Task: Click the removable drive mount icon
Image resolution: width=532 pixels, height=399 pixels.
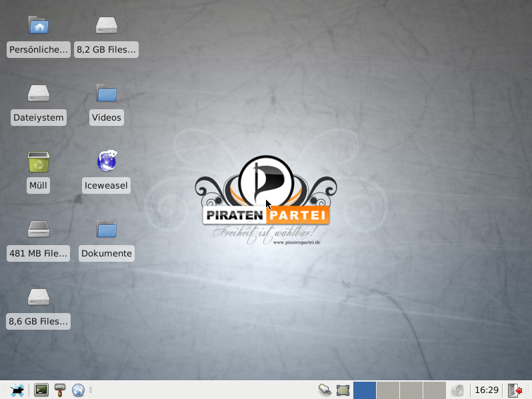Action: (325, 390)
